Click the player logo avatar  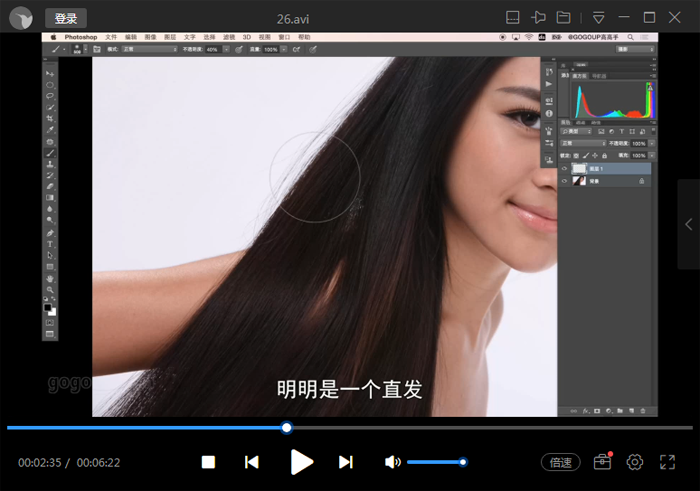22,18
